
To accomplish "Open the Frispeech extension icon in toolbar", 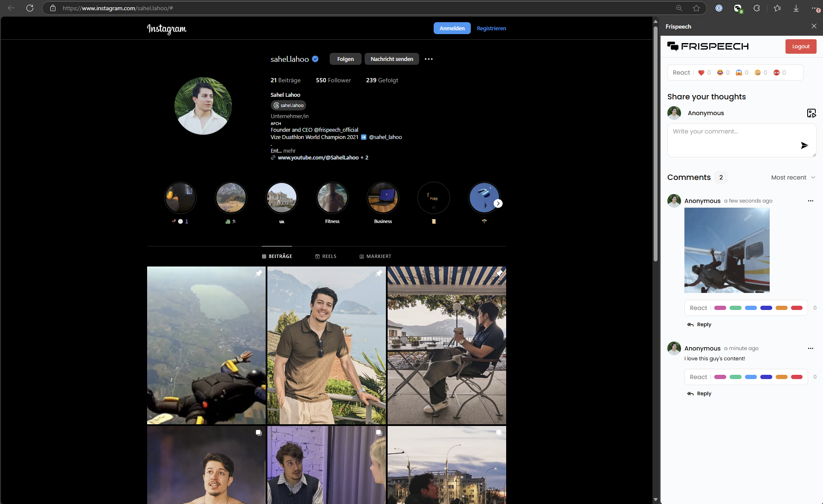I will click(738, 8).
